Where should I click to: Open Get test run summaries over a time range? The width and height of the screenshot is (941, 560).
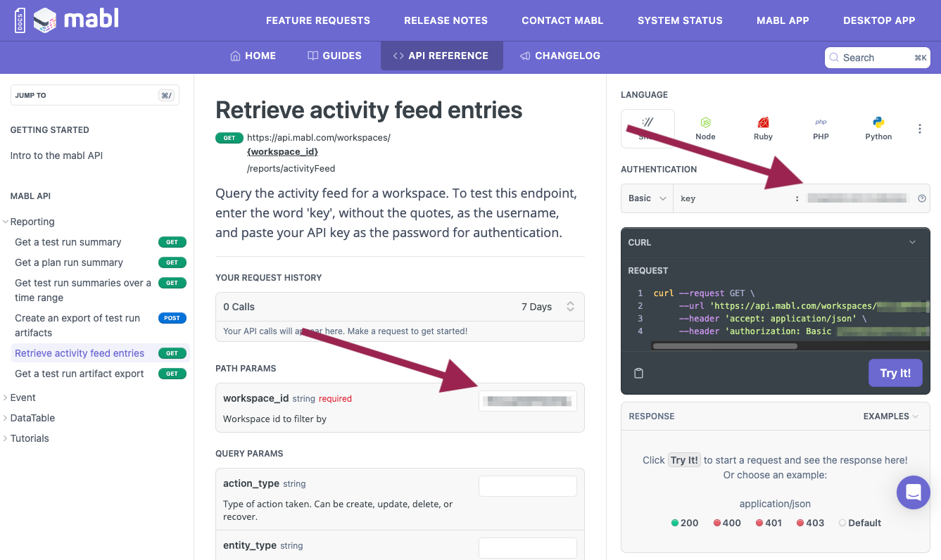pos(83,290)
